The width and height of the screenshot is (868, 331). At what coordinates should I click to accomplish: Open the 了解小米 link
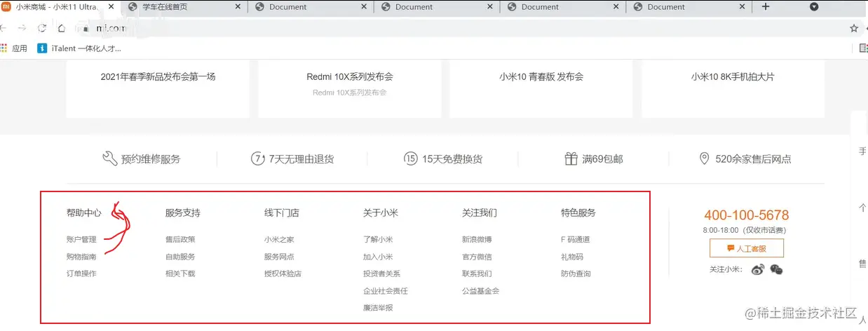[x=378, y=240]
